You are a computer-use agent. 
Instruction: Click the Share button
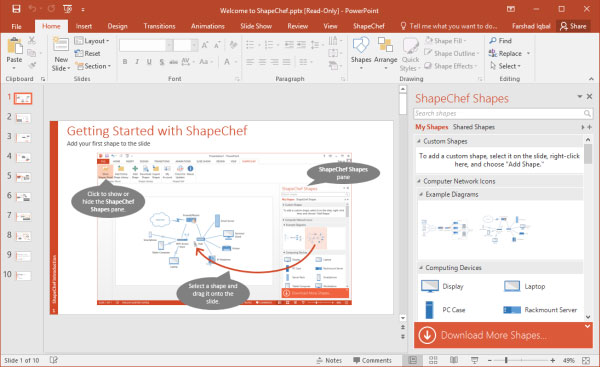[x=573, y=26]
